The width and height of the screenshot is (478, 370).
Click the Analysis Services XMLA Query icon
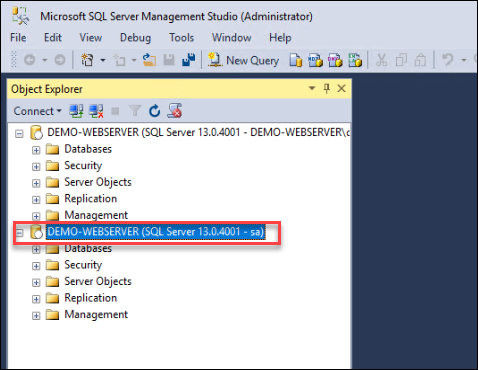355,60
